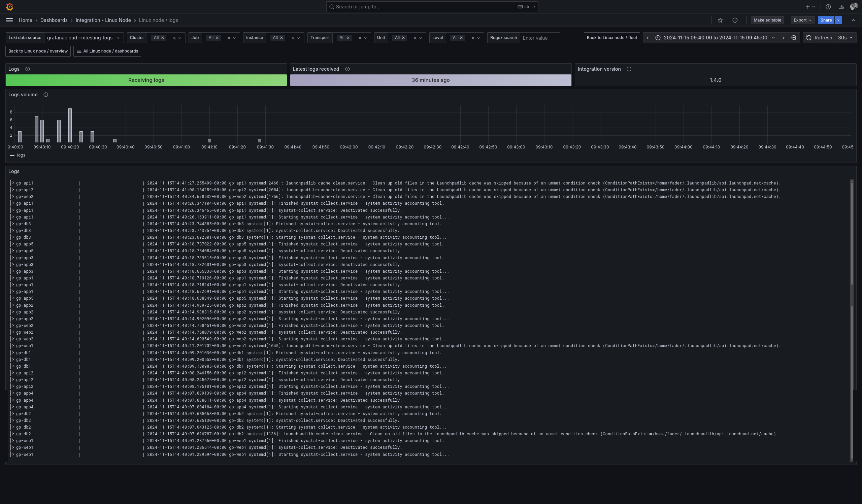The height and width of the screenshot is (504, 862).
Task: Open dashboard info via the info icon
Action: (735, 20)
